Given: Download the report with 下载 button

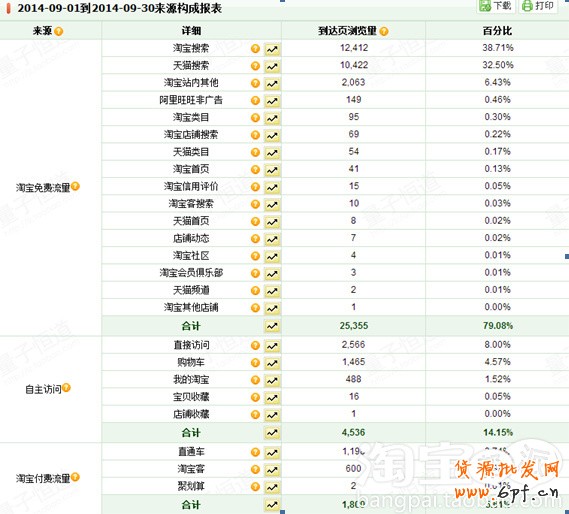Looking at the screenshot, I should 496,6.
